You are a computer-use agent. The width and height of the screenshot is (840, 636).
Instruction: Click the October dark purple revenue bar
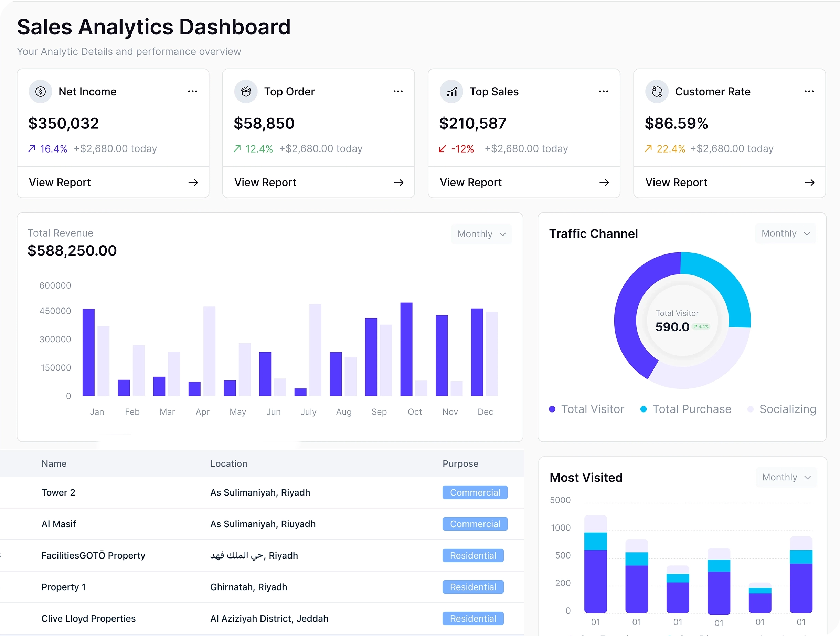406,349
